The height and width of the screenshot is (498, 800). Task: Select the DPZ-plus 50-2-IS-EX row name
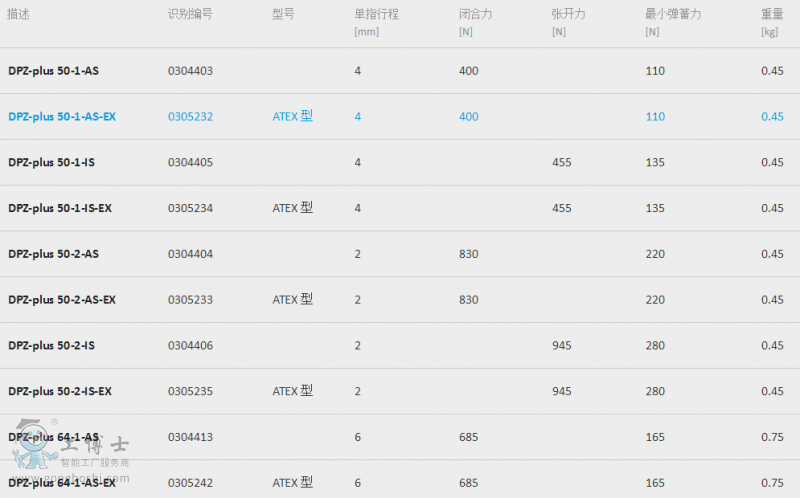[60, 391]
